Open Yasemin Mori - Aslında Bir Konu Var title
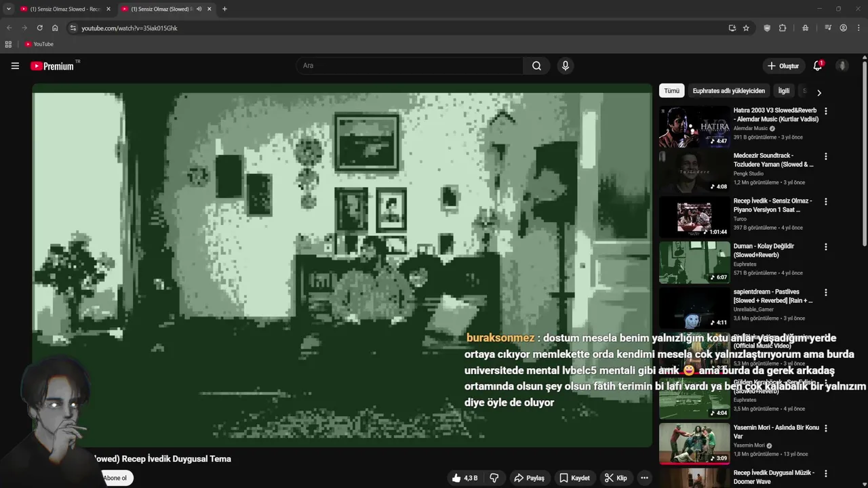The height and width of the screenshot is (488, 868). pos(776,432)
